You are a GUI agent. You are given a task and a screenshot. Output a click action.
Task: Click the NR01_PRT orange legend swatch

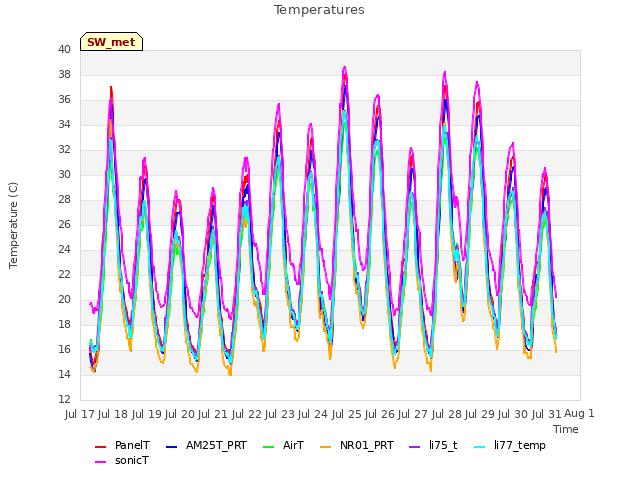[x=325, y=447]
